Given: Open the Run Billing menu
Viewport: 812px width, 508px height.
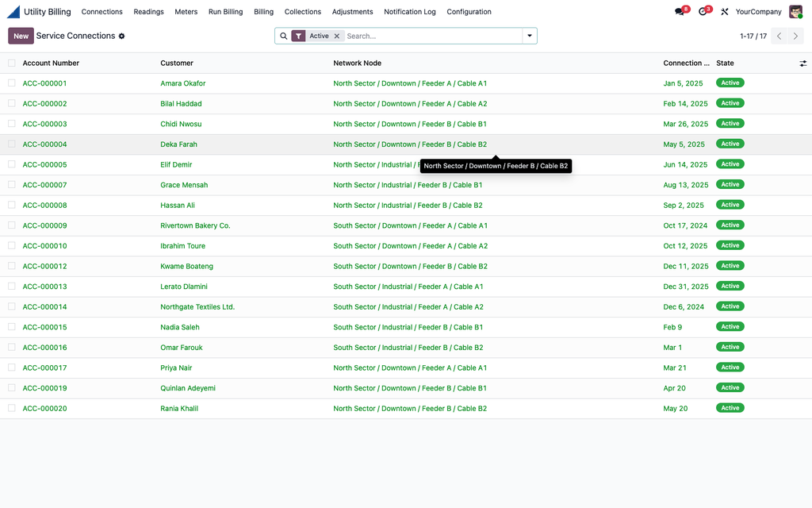Looking at the screenshot, I should (225, 11).
